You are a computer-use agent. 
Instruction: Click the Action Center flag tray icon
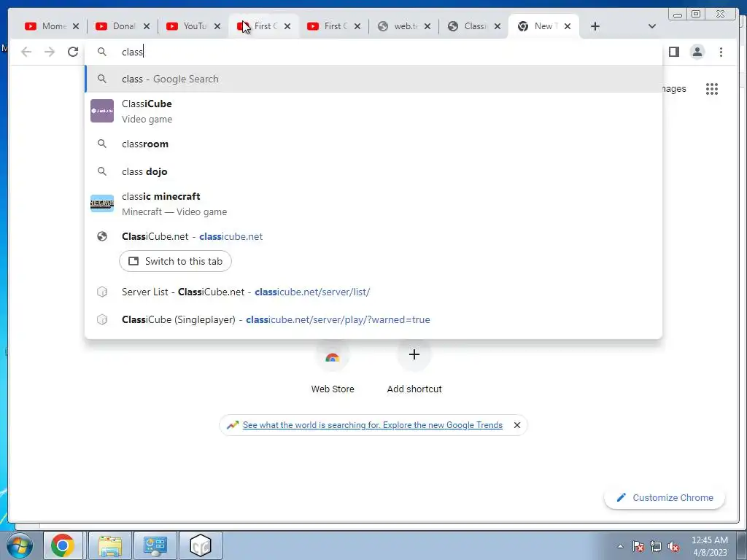tap(638, 546)
